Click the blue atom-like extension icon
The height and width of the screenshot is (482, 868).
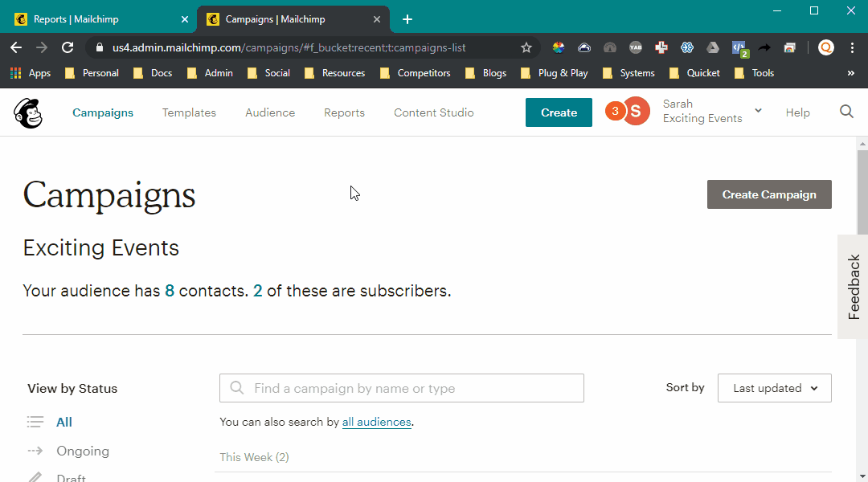tap(687, 47)
